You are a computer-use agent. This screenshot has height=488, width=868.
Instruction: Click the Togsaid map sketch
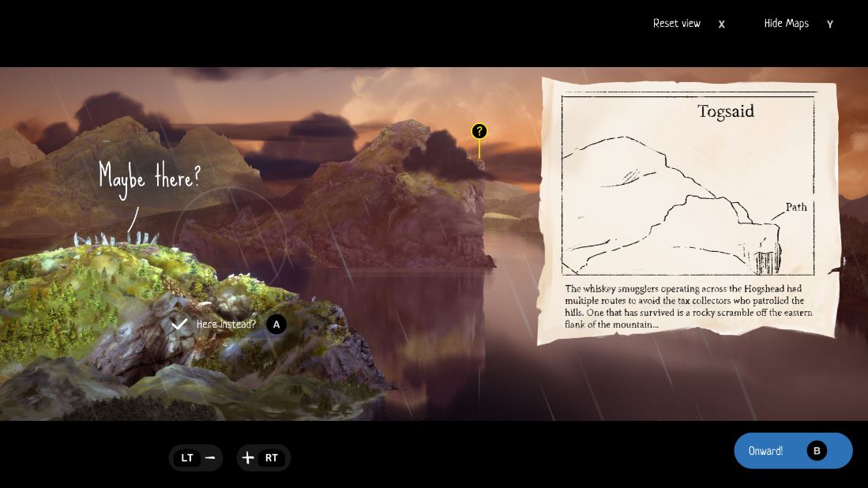point(688,186)
